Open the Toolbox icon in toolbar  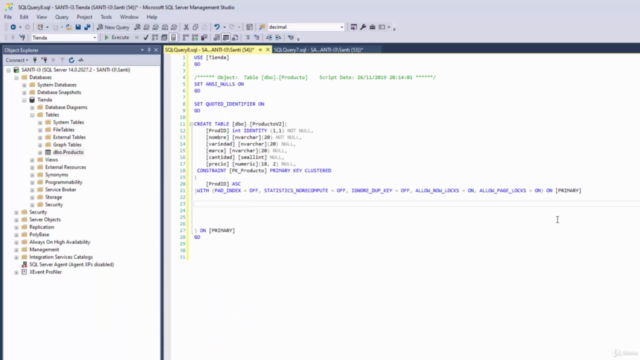pyautogui.click(x=372, y=27)
